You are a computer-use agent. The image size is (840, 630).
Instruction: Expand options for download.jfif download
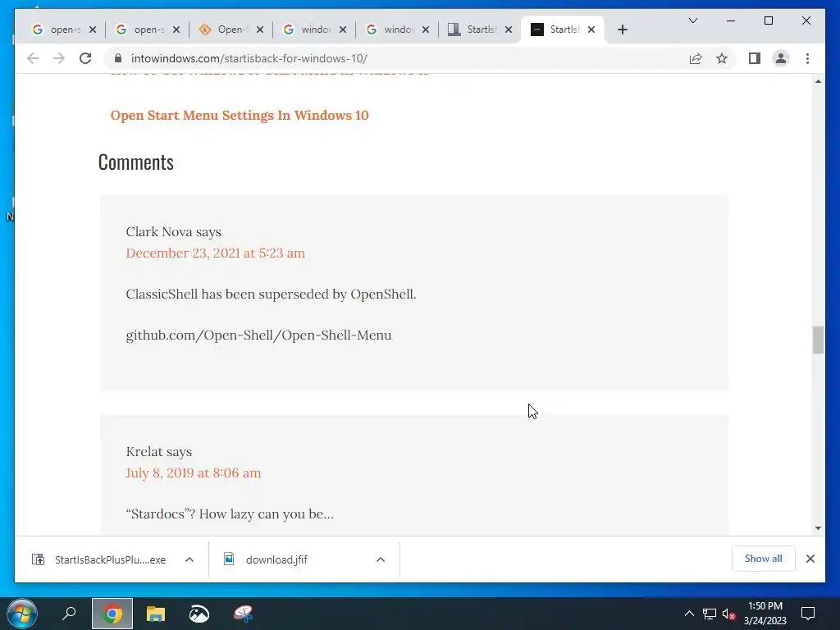pos(381,559)
